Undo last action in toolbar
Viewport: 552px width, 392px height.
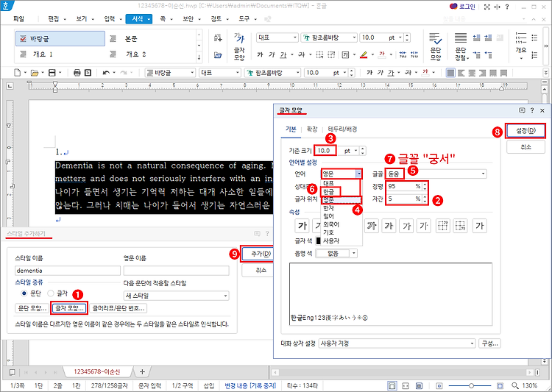pos(105,73)
